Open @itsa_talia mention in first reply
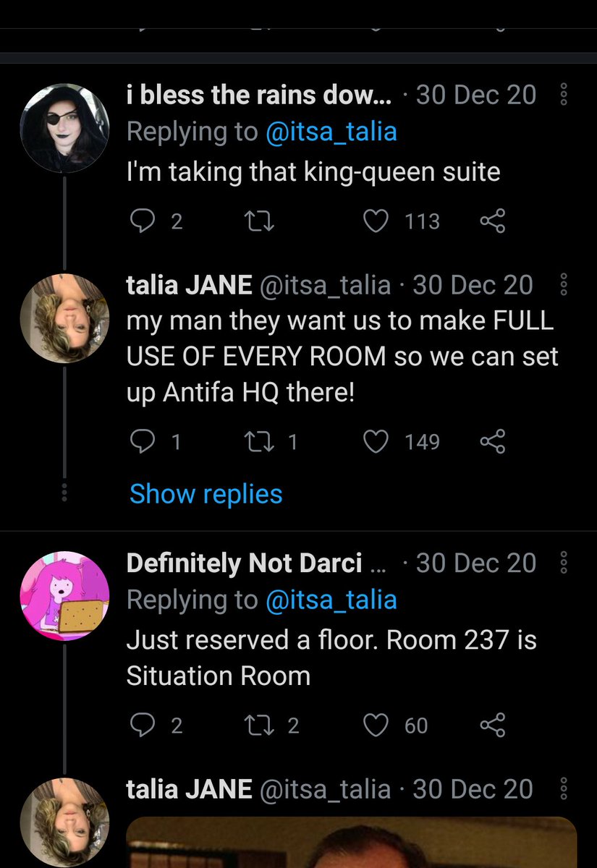This screenshot has width=597, height=868. 331,132
